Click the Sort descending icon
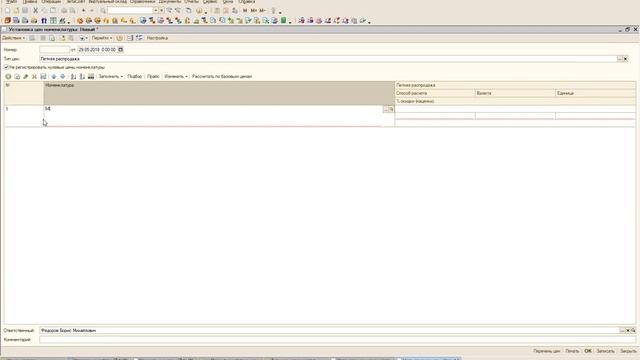 (82, 76)
